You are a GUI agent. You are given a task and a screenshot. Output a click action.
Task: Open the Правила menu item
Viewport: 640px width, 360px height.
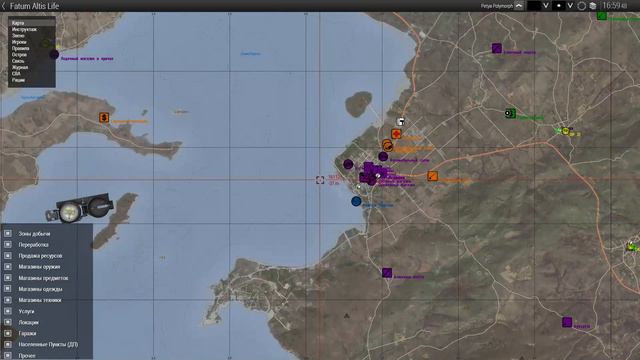[20, 48]
